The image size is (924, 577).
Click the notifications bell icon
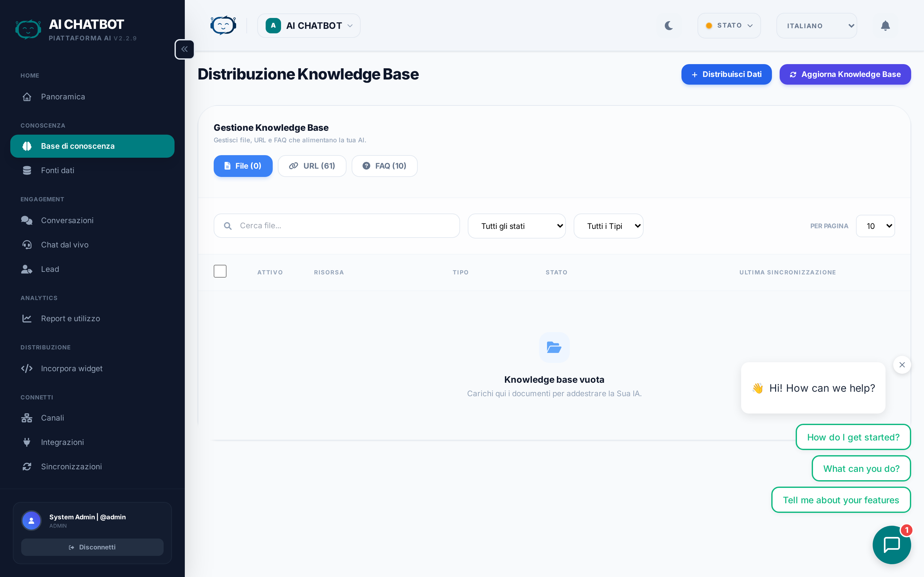click(885, 26)
